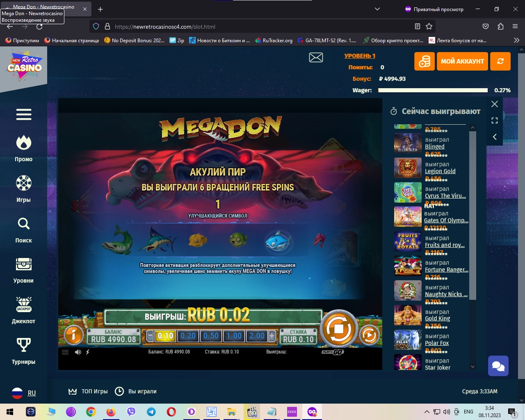525x420 pixels.
Task: Decrease bet with minus button
Action: click(150, 336)
